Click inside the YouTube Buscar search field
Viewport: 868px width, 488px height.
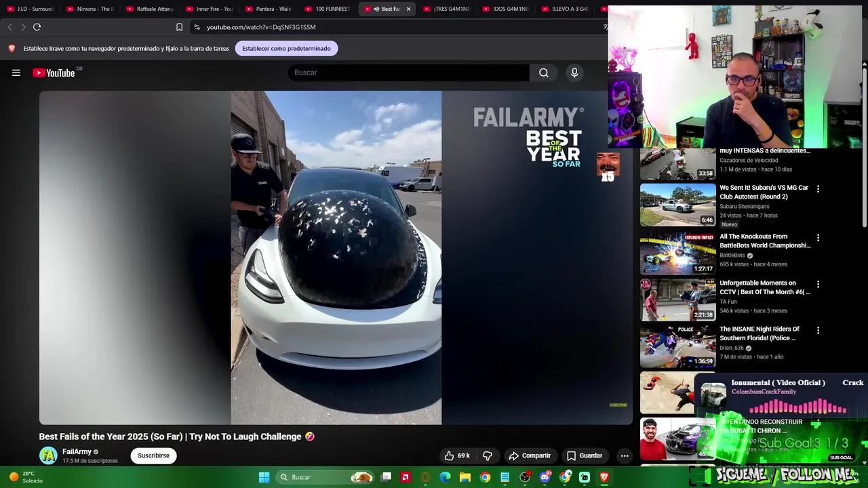(x=408, y=73)
